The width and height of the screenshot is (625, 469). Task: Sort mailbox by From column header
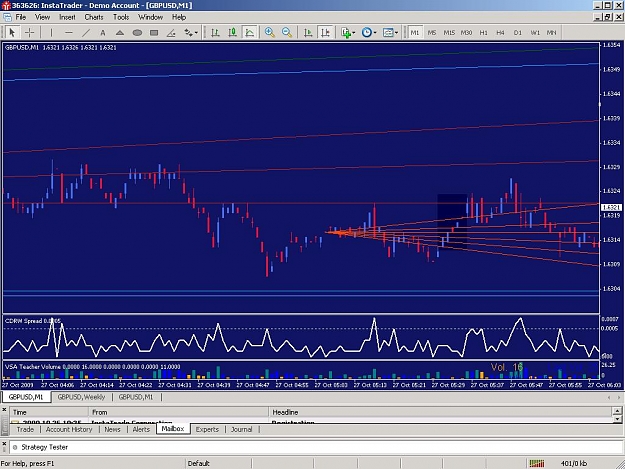pos(179,412)
